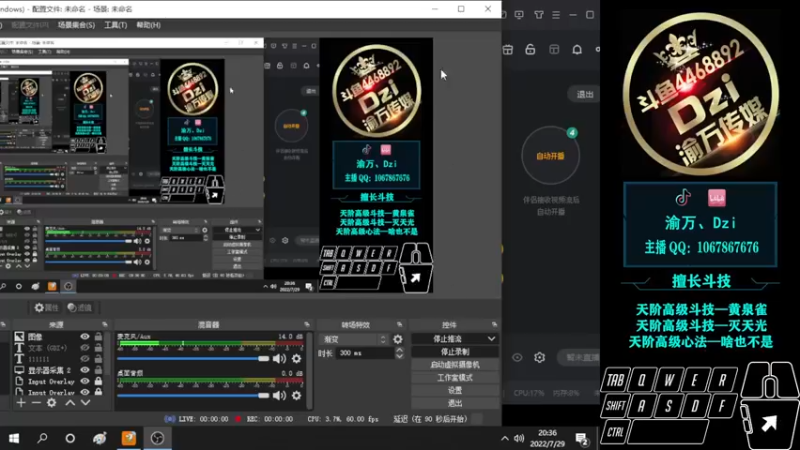Undock the 转场特效 panel with its corner icon

[x=399, y=324]
